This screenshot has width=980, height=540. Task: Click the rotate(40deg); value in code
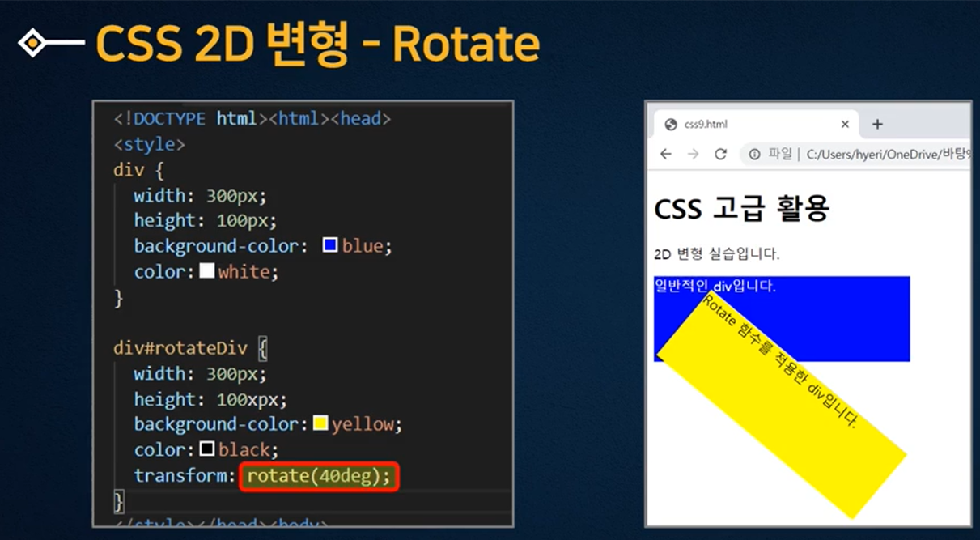point(319,476)
